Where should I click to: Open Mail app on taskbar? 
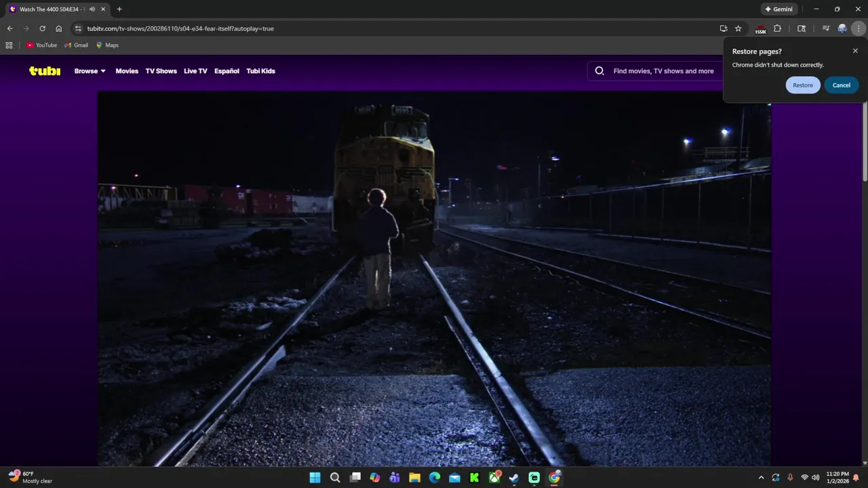point(454,477)
